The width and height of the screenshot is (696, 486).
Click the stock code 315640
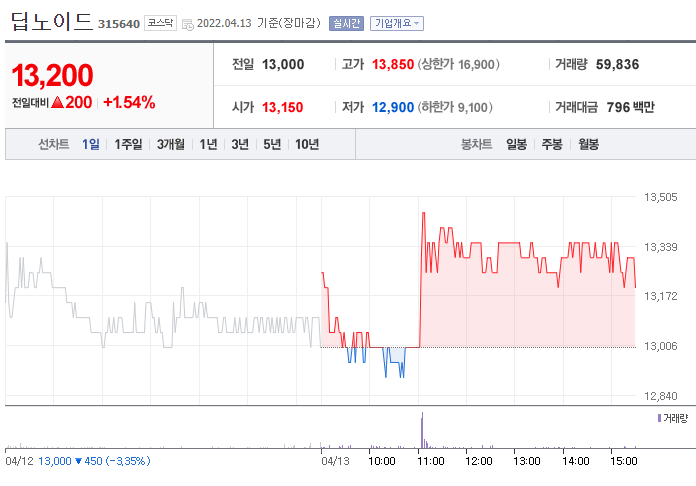pyautogui.click(x=119, y=24)
